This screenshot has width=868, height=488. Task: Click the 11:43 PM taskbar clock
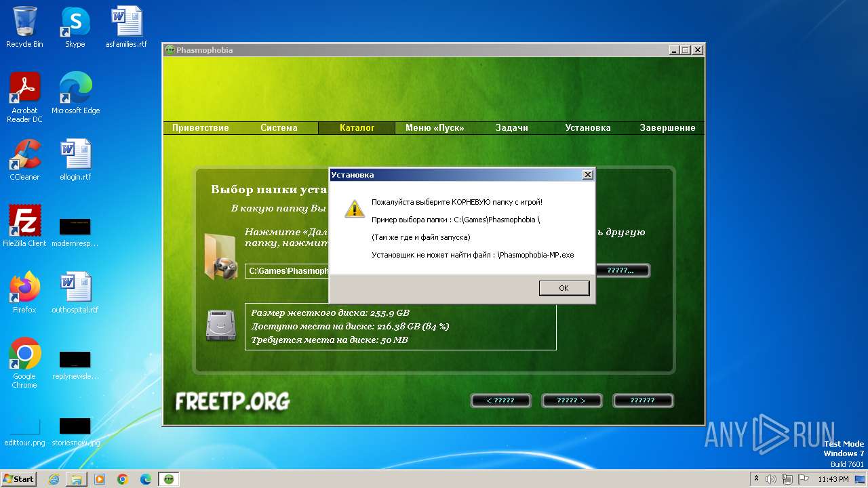point(833,479)
